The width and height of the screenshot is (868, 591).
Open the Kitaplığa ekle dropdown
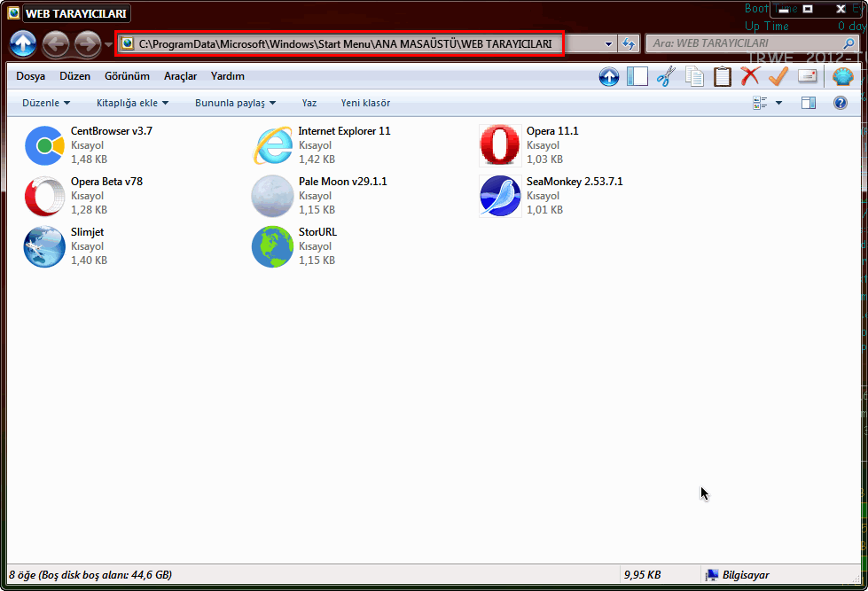point(132,103)
